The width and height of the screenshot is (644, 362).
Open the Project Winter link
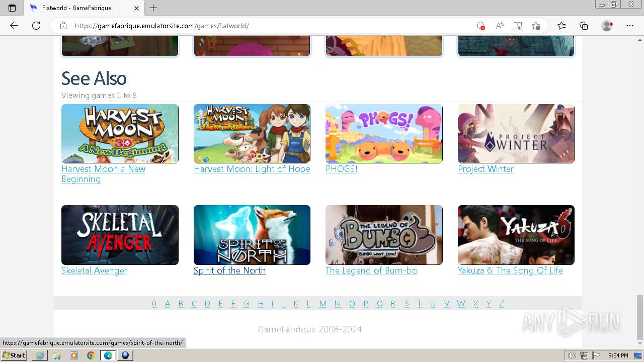point(486,169)
